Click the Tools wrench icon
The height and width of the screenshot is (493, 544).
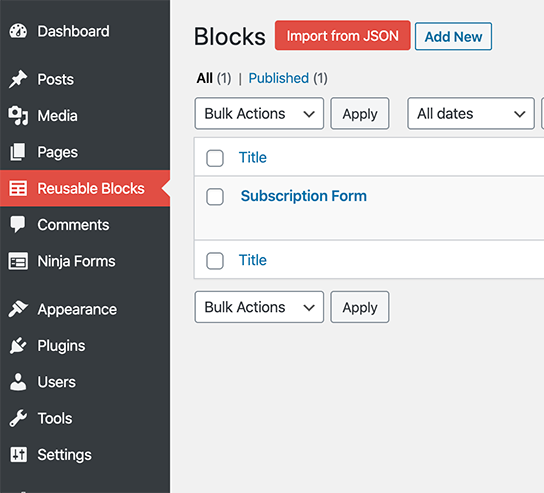(18, 418)
